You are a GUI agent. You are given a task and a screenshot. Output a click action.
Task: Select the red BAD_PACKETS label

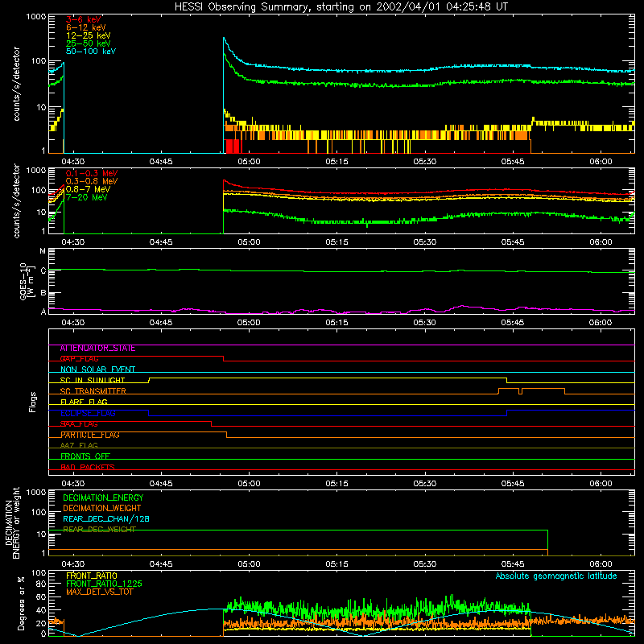click(88, 467)
